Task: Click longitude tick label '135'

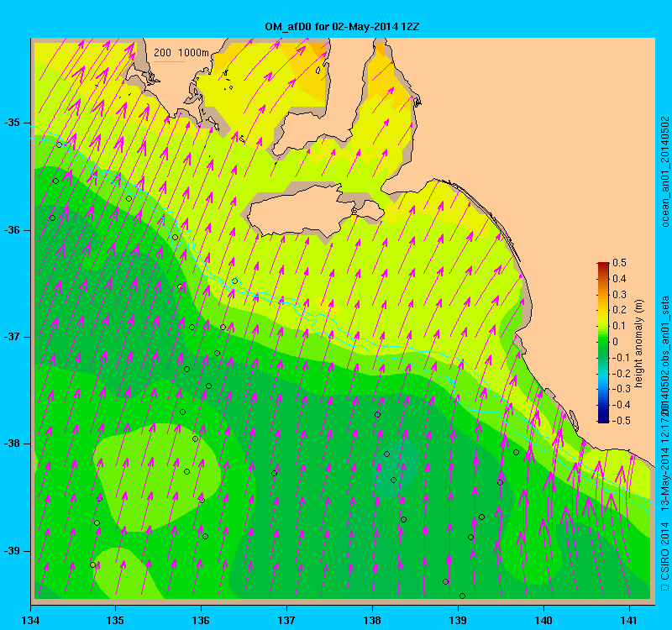Action: click(115, 620)
